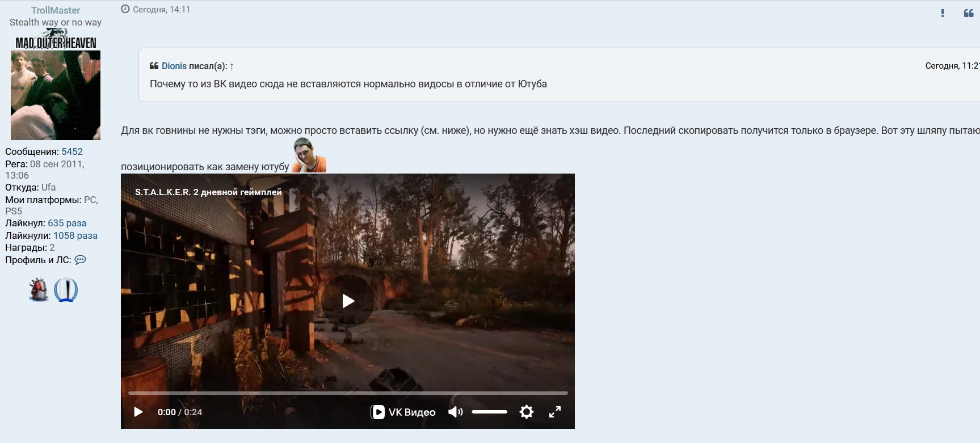This screenshot has height=443, width=980.
Task: Click the laurel wreath award badge
Action: click(x=66, y=290)
